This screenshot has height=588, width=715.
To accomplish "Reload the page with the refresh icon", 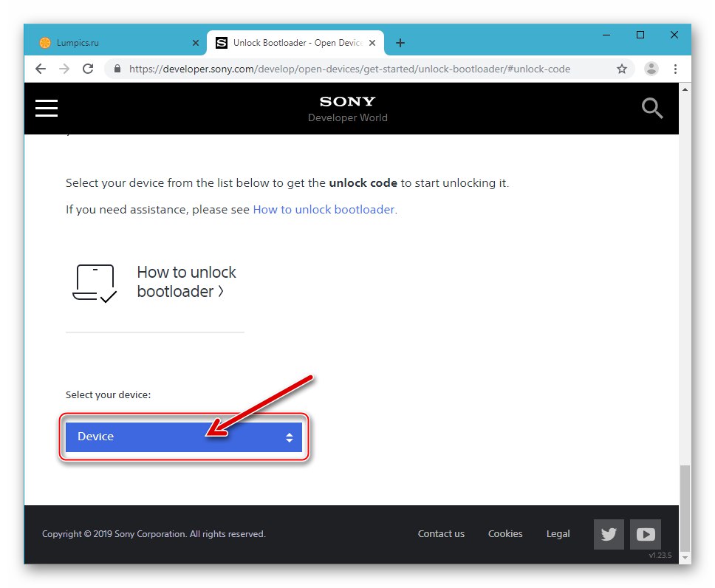I will tap(88, 68).
